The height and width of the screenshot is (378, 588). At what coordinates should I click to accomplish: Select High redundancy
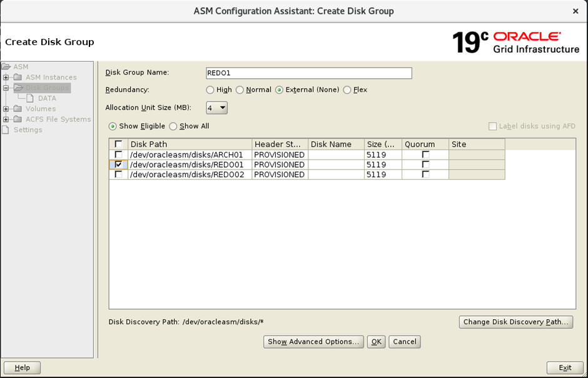[210, 90]
